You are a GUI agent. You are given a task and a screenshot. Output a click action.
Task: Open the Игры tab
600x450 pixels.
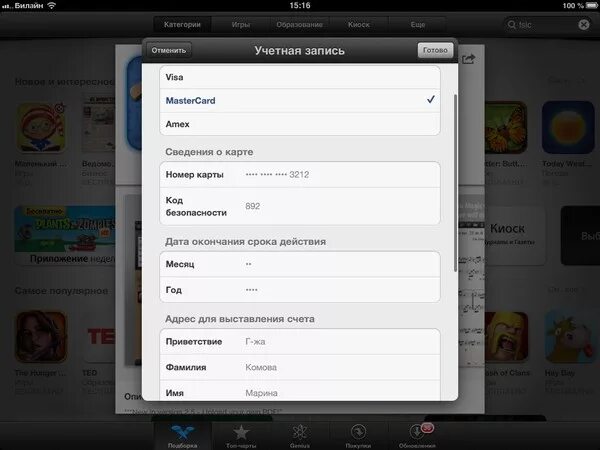click(x=241, y=24)
